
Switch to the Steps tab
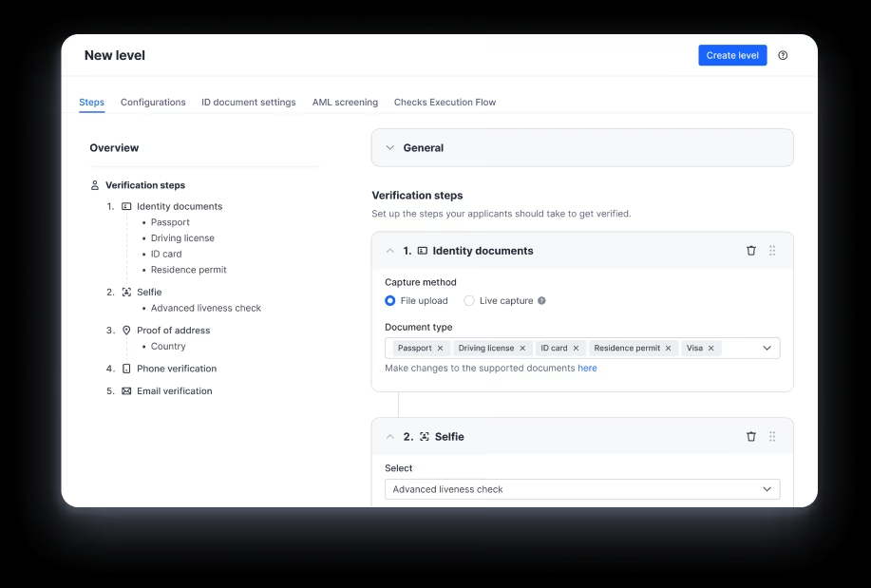[91, 103]
